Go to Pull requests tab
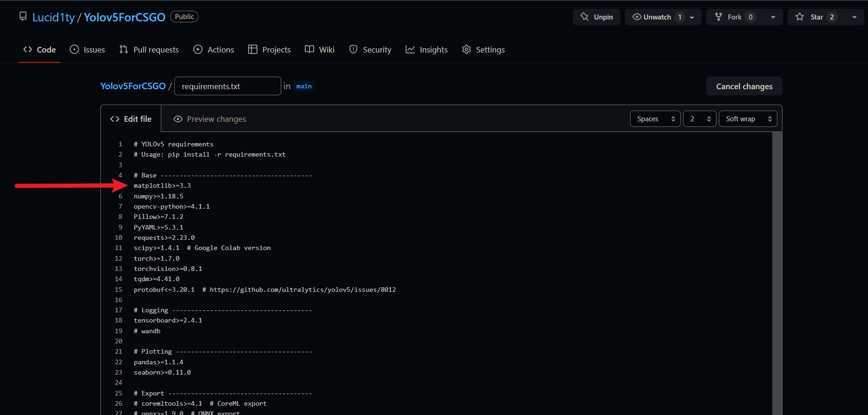 tap(149, 50)
